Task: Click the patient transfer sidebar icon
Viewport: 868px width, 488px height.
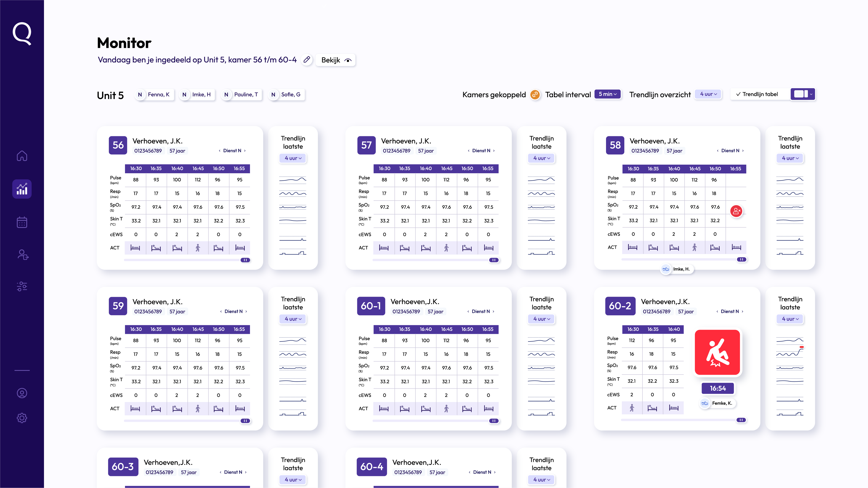Action: tap(23, 255)
